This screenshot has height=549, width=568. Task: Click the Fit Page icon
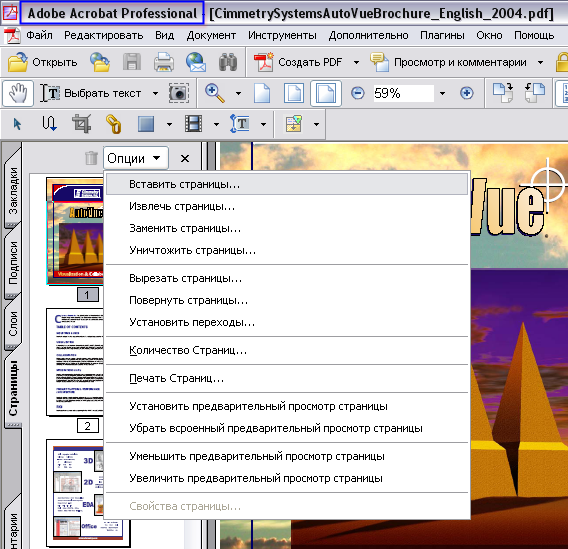pos(294,93)
